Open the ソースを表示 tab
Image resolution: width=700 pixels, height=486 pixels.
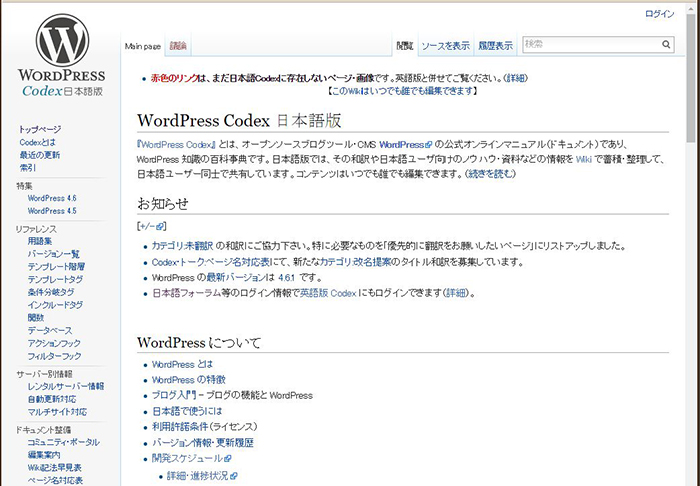tap(446, 46)
